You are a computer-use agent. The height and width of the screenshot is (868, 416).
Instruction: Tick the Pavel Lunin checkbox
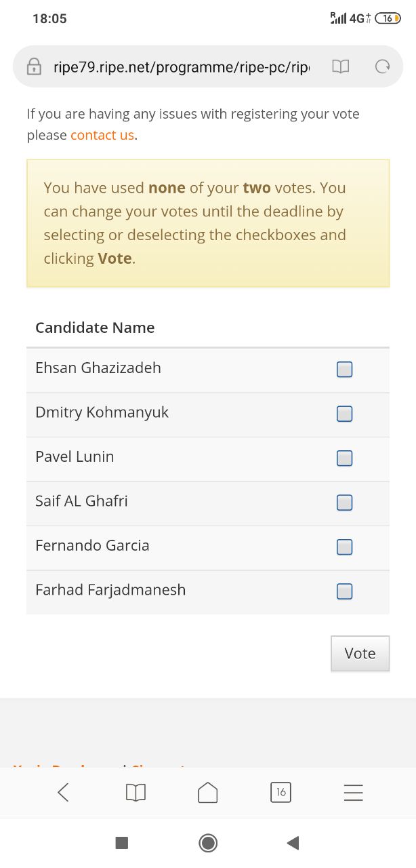(345, 458)
